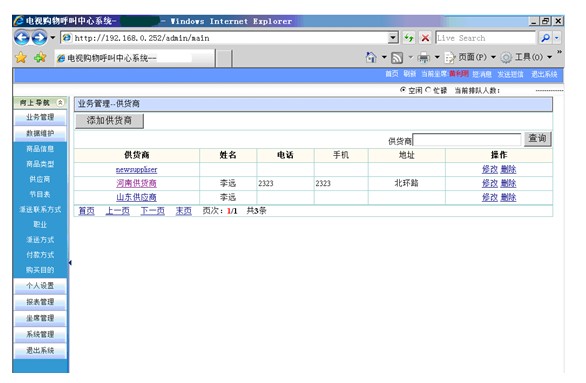Click the Home page icon
This screenshot has width=586, height=383.
[x=371, y=57]
